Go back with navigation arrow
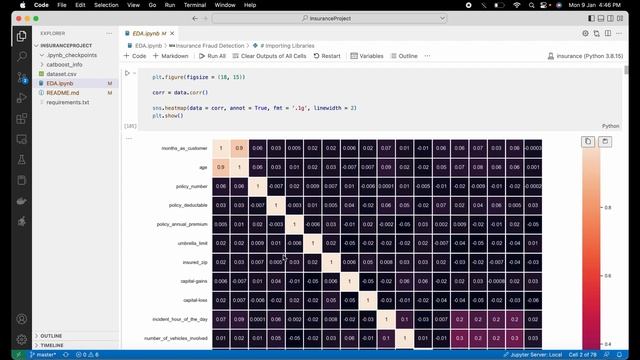 point(195,18)
